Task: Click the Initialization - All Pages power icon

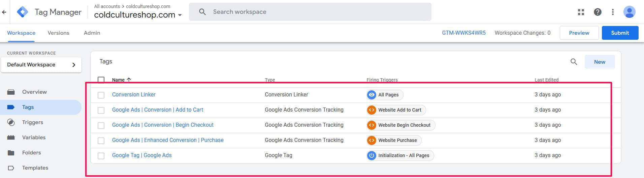Action: (372, 155)
